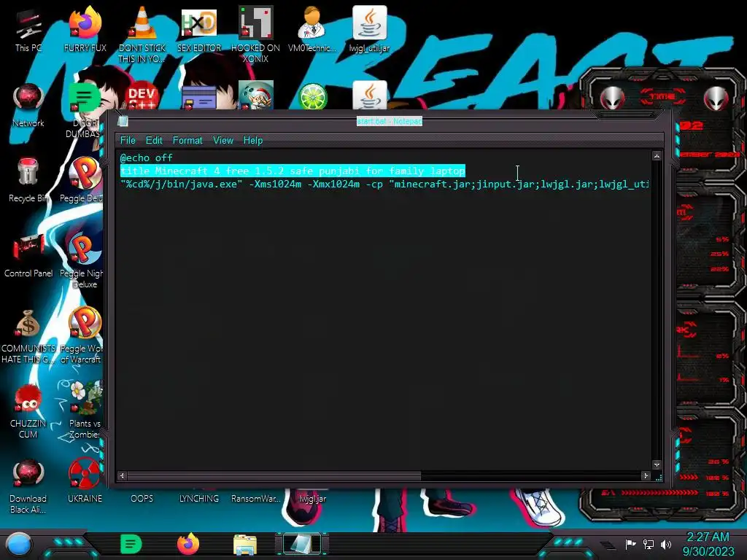Select the Network desktop icon
747x560 pixels.
click(28, 106)
